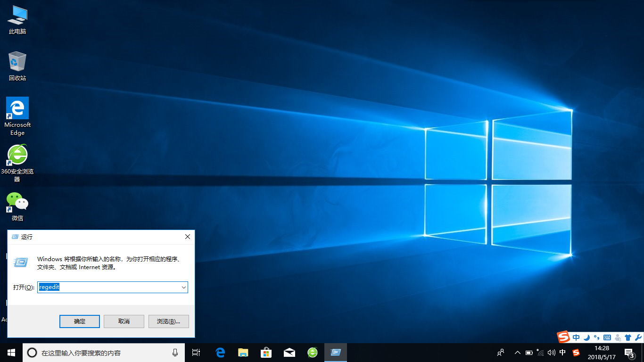Image resolution: width=644 pixels, height=362 pixels.
Task: Select the 微信 WeChat desktop shortcut
Action: point(17,207)
